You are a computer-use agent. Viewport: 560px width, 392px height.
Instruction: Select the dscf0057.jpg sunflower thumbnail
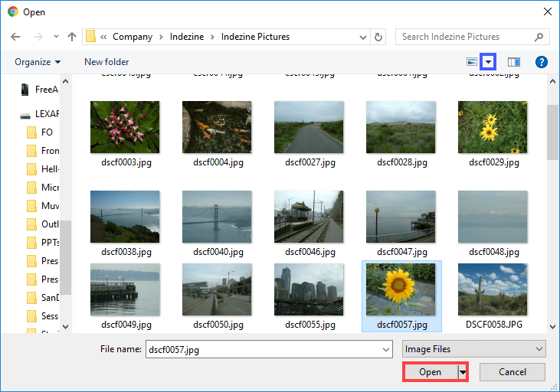pyautogui.click(x=401, y=289)
